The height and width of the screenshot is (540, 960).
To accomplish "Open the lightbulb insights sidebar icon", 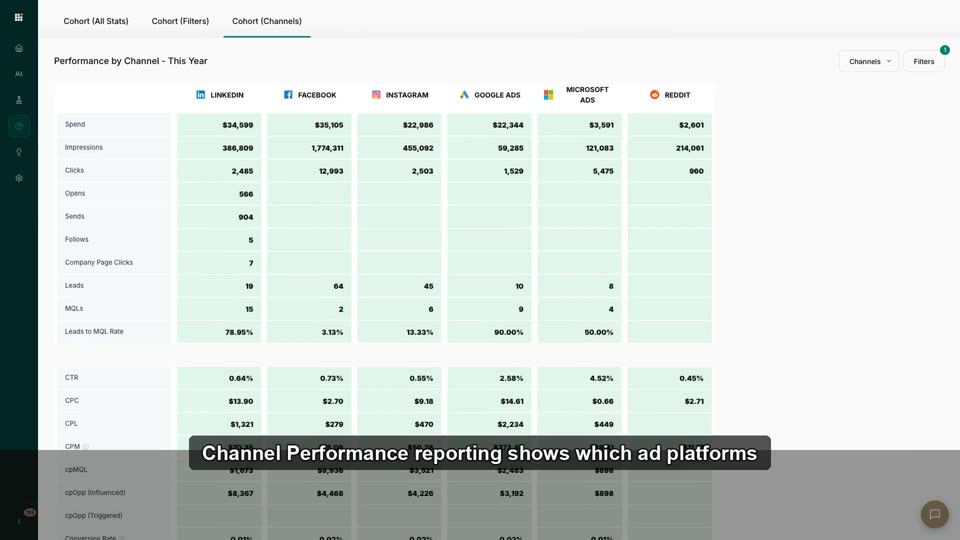I will pos(19,152).
